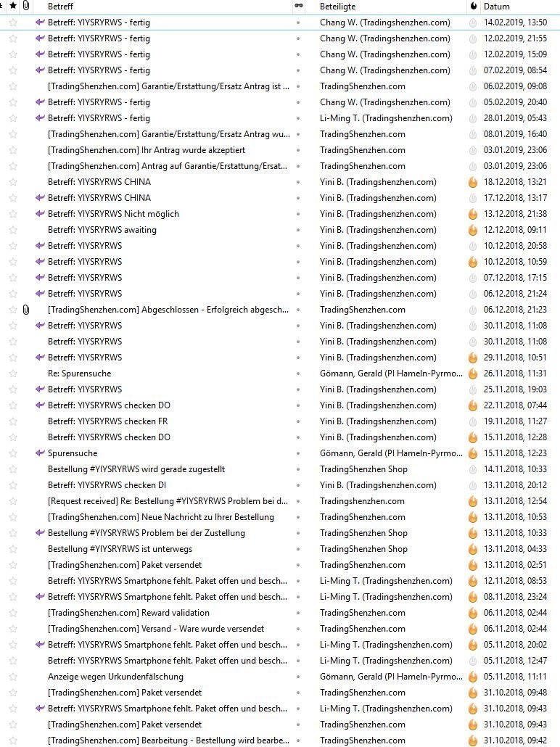Sort by junk flame column header
The image size is (560, 747).
click(473, 7)
